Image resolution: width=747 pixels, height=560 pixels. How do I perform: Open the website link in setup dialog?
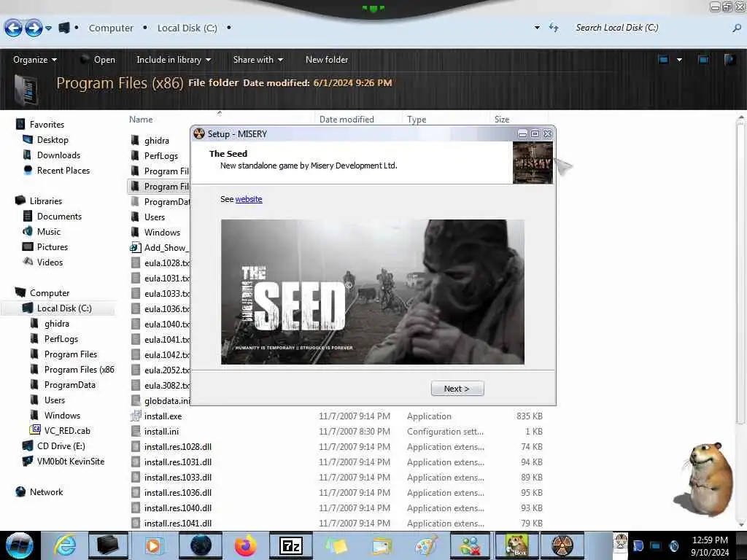tap(249, 199)
